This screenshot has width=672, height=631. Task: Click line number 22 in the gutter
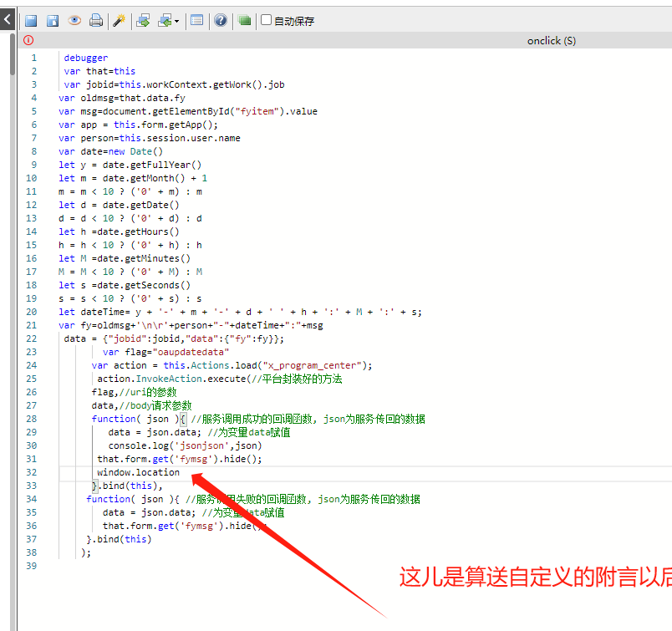coord(33,338)
